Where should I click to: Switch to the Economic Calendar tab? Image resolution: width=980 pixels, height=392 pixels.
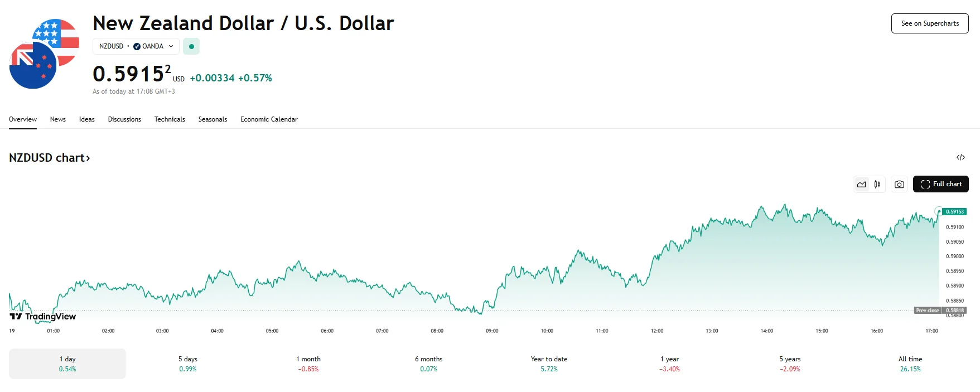click(x=269, y=119)
